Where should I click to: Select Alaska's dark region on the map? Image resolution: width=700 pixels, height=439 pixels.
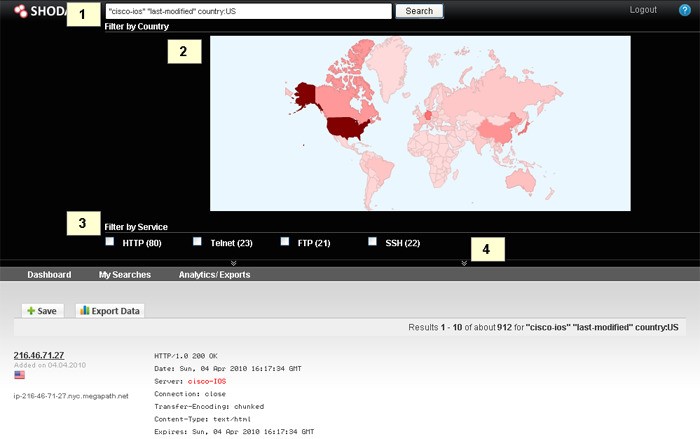point(305,94)
